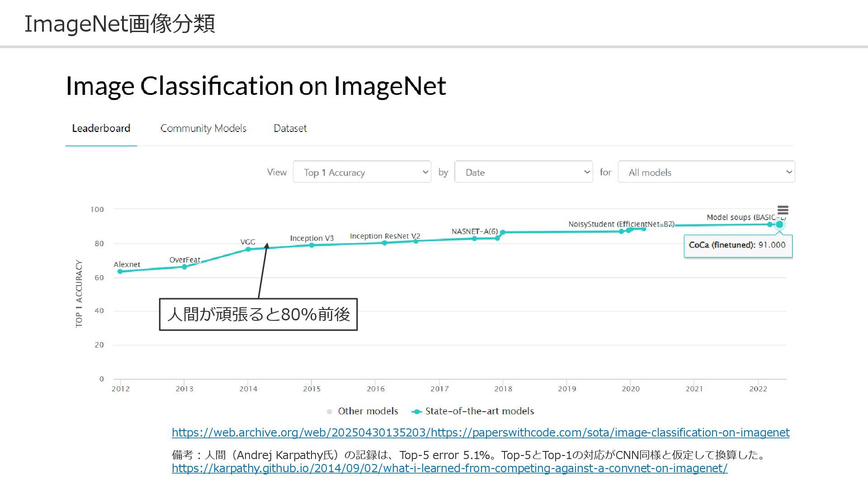Screen dimensions: 868x488
Task: Click the VGG data point
Action: (248, 249)
